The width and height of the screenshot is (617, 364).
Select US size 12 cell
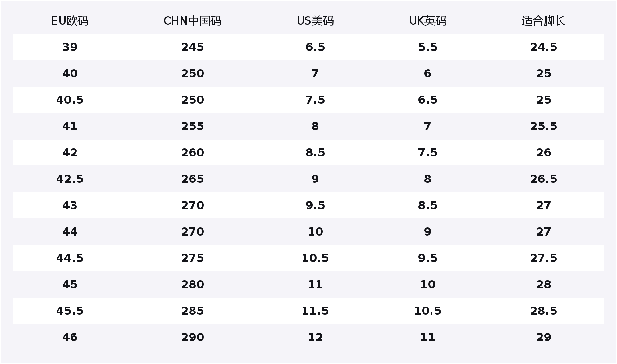[x=315, y=337]
